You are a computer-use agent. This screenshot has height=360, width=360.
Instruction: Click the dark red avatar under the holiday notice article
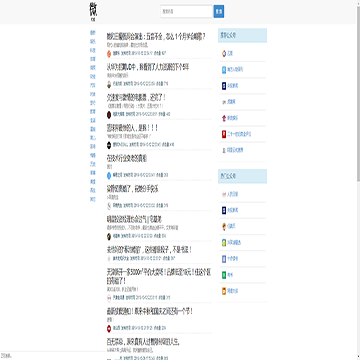point(109,328)
